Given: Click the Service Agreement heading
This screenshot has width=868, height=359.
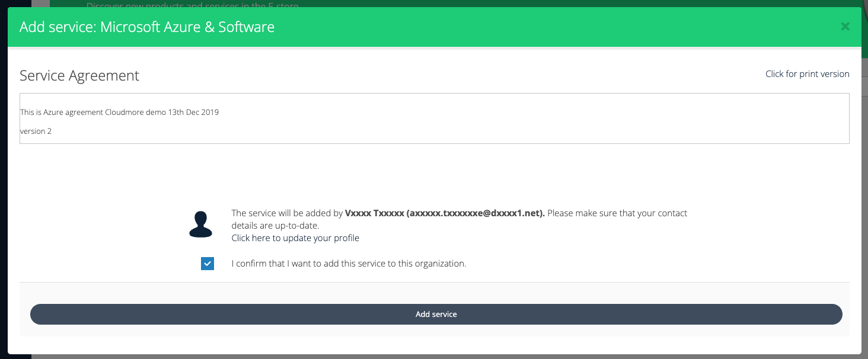Looking at the screenshot, I should (x=79, y=76).
